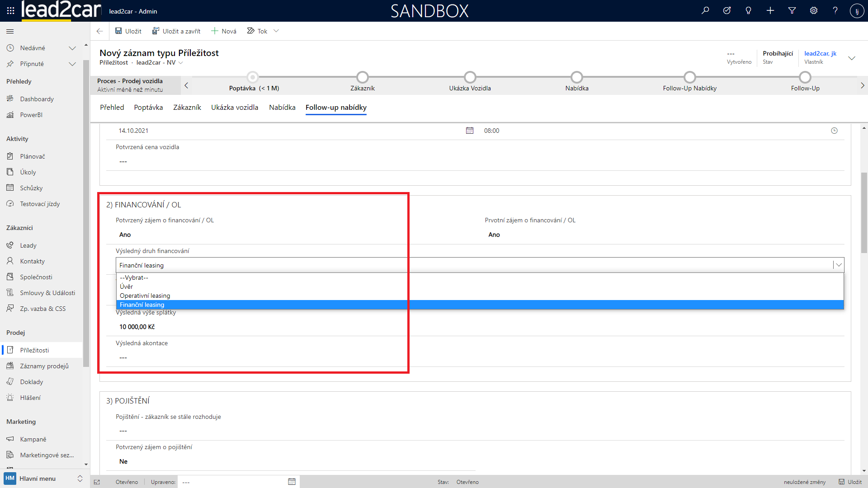Collapse the navigation hamburger menu
Screen dimensions: 868x488
pos(10,31)
